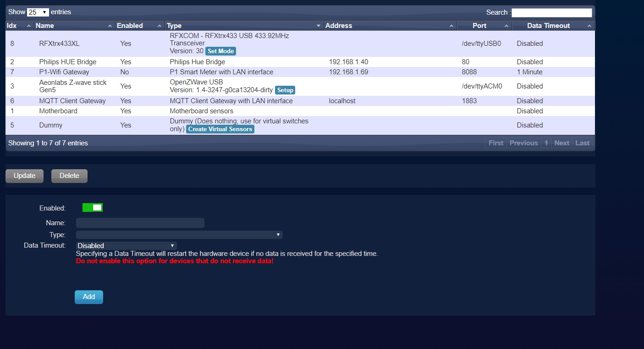644x349 pixels.
Task: Sort table by Name column header
Action: (x=74, y=26)
